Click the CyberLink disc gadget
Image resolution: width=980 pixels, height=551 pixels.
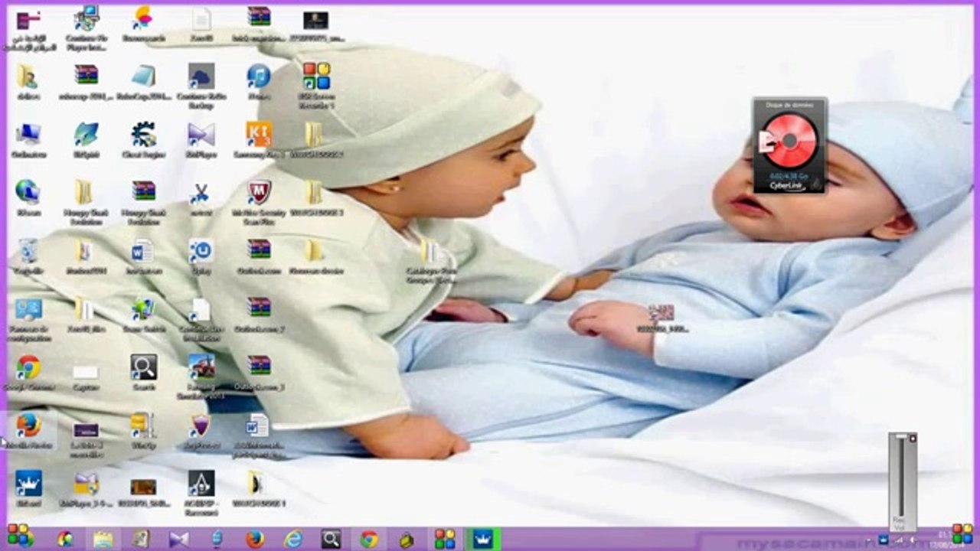789,145
